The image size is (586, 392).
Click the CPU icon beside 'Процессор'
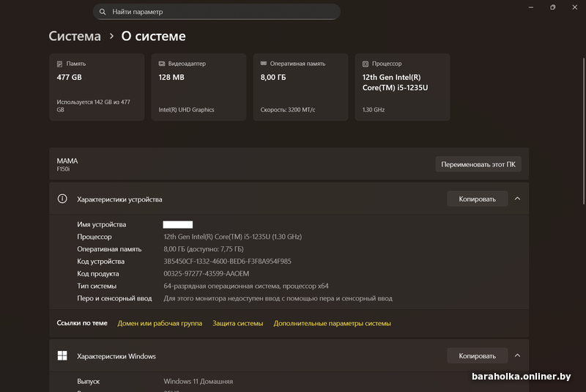[x=366, y=64]
